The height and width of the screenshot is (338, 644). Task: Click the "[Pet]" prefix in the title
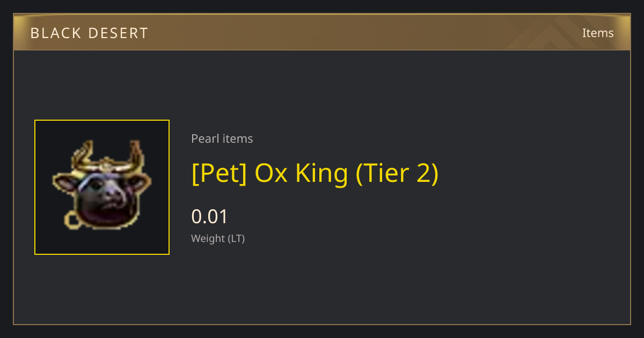coord(219,173)
